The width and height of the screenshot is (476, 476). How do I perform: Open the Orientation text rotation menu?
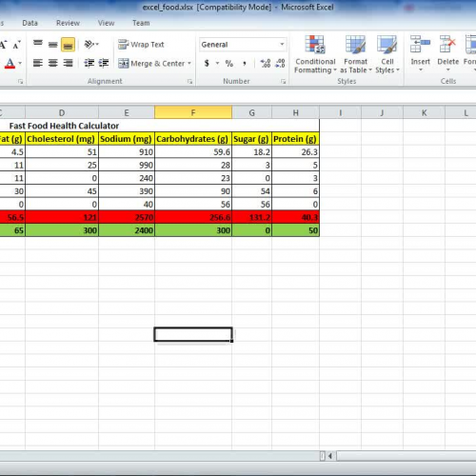coord(91,44)
